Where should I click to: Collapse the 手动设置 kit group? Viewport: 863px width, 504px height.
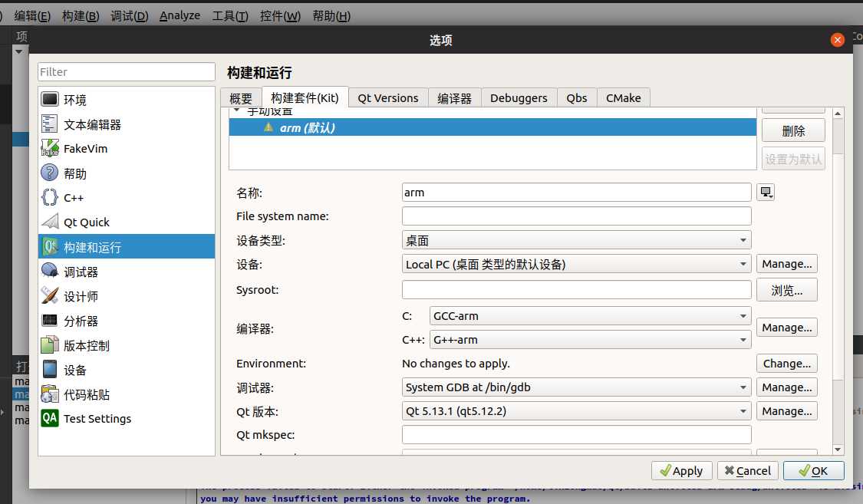click(x=237, y=110)
